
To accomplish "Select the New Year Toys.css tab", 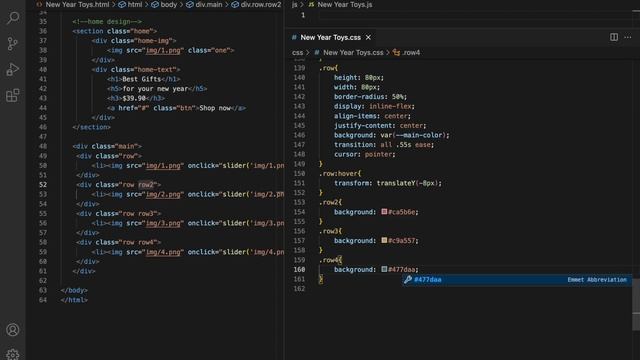I will (x=331, y=38).
